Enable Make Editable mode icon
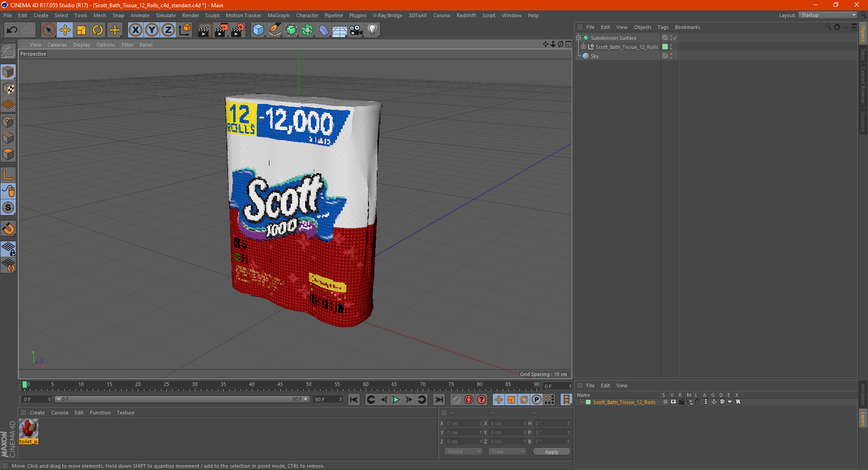The height and width of the screenshot is (470, 868). (8, 52)
